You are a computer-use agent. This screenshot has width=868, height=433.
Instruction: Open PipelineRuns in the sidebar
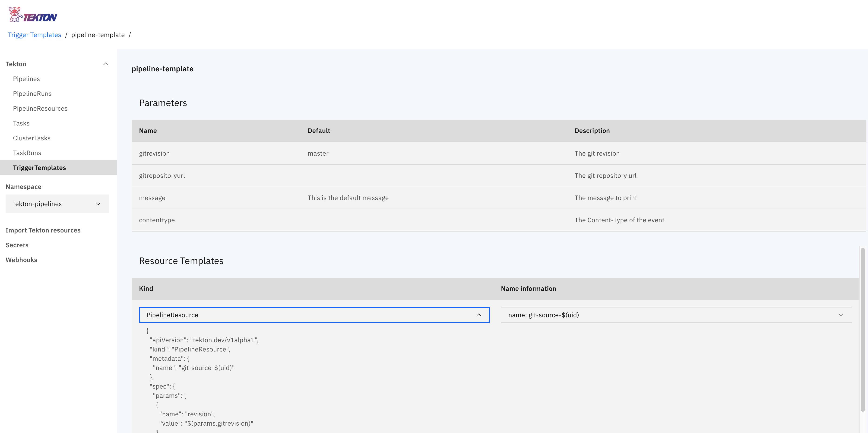click(32, 94)
